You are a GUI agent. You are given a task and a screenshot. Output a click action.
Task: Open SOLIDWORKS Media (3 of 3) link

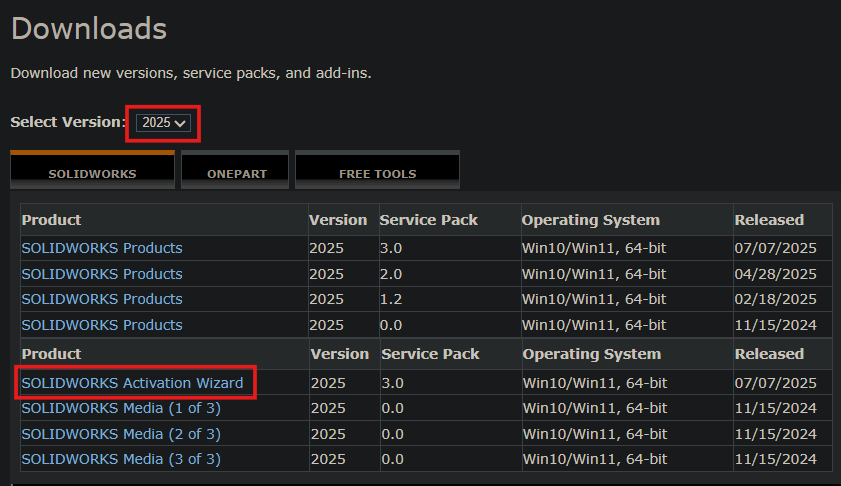(x=121, y=459)
